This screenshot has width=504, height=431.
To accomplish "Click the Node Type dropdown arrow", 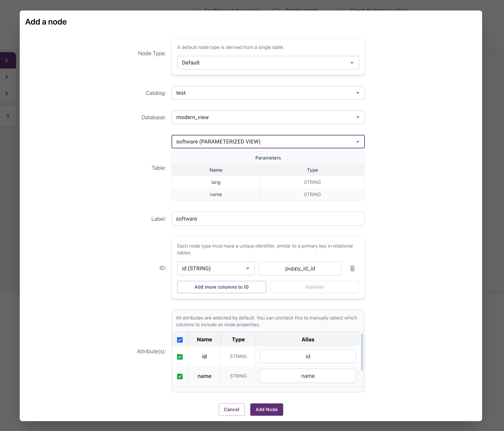I will tap(352, 63).
